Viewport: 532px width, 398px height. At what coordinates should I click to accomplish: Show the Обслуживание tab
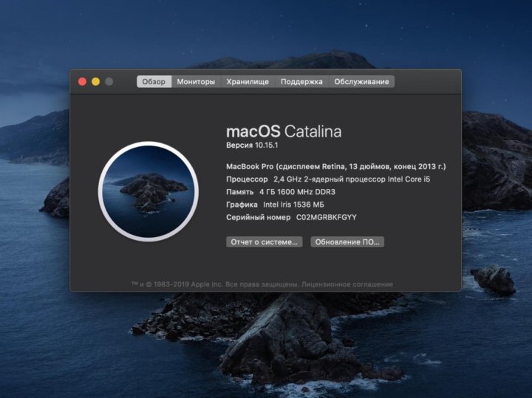tap(361, 82)
